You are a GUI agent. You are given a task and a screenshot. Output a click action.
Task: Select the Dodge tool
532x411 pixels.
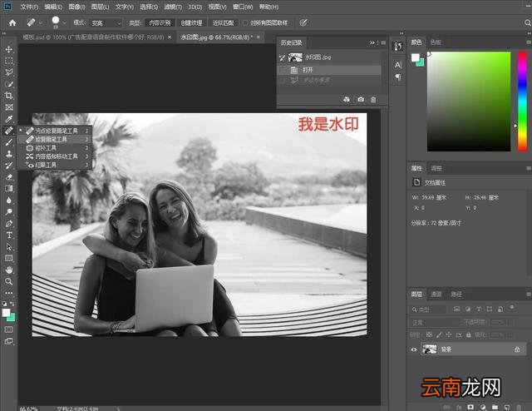9,212
